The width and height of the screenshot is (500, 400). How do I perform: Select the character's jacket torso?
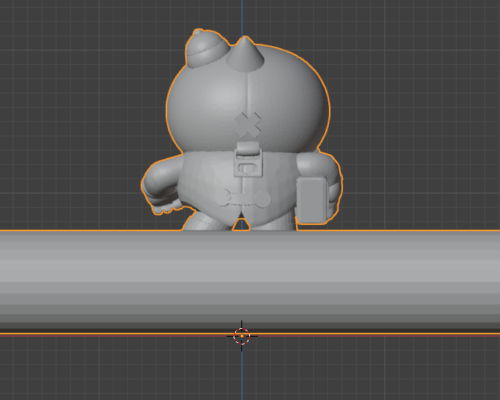238,188
